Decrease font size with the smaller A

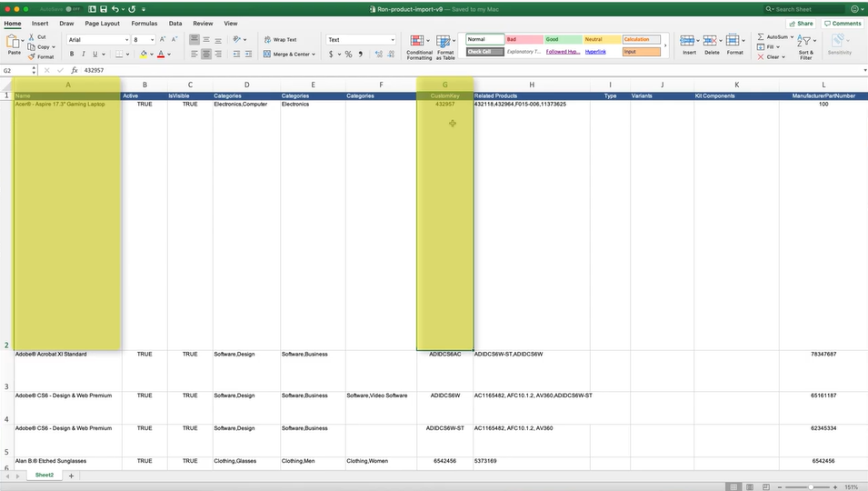pos(174,39)
